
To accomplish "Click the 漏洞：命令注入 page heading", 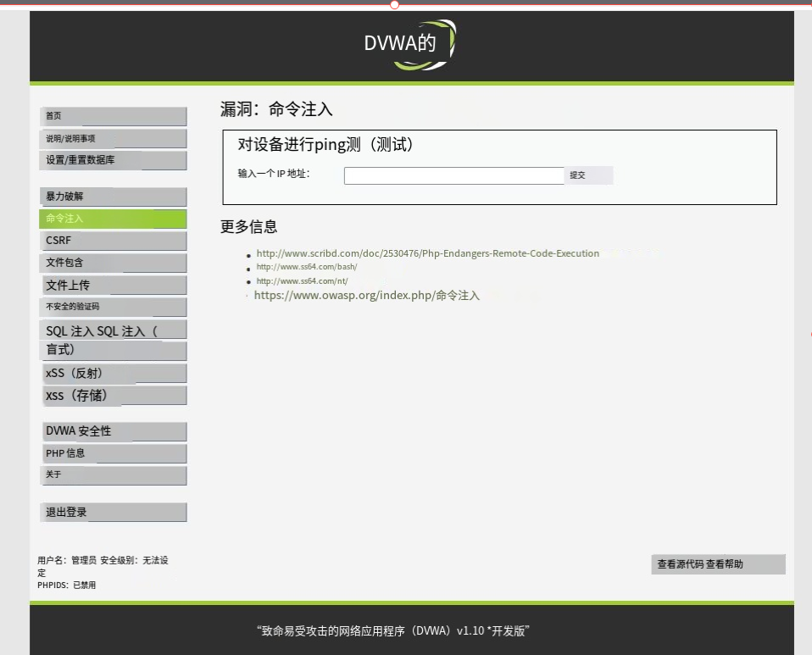I will (x=276, y=109).
